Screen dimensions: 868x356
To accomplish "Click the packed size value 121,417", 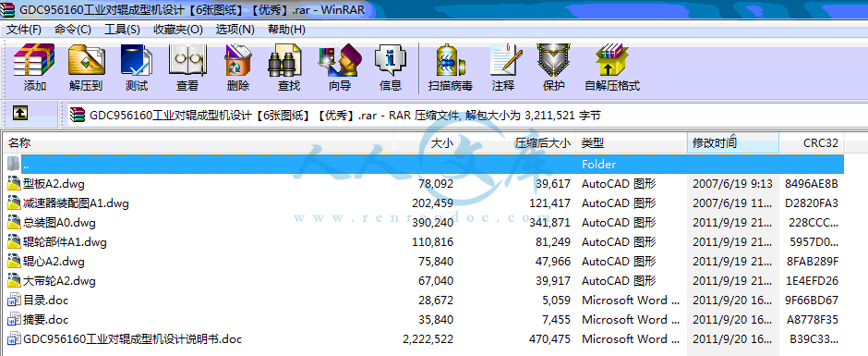I will point(549,203).
